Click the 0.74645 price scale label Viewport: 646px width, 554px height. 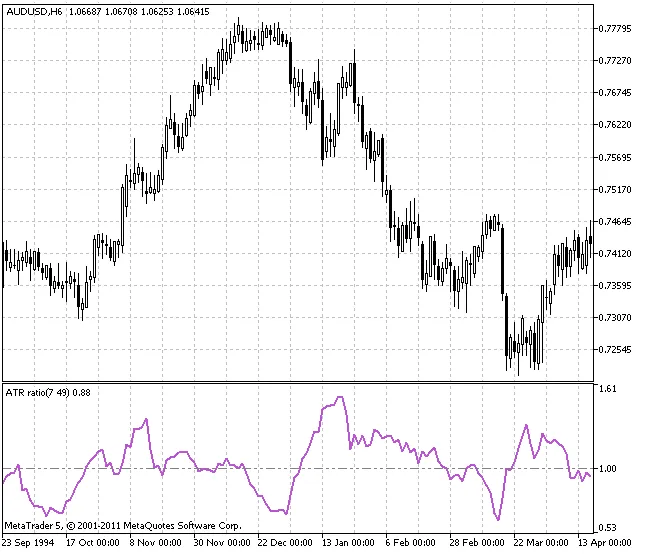615,222
